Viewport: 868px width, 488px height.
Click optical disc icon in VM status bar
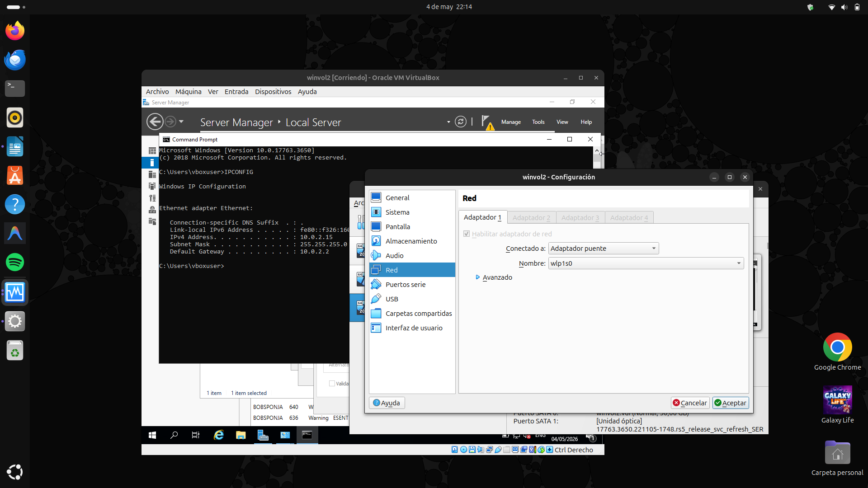pyautogui.click(x=463, y=450)
